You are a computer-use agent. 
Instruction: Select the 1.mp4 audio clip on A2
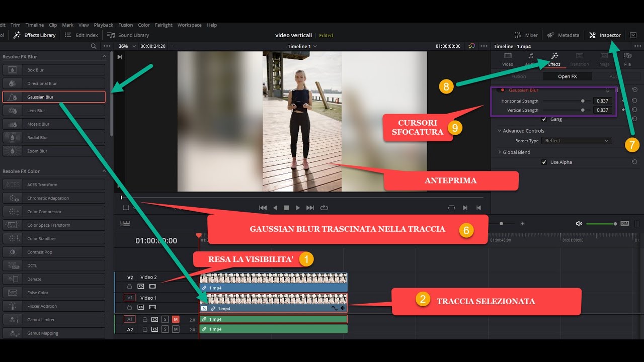[273, 329]
